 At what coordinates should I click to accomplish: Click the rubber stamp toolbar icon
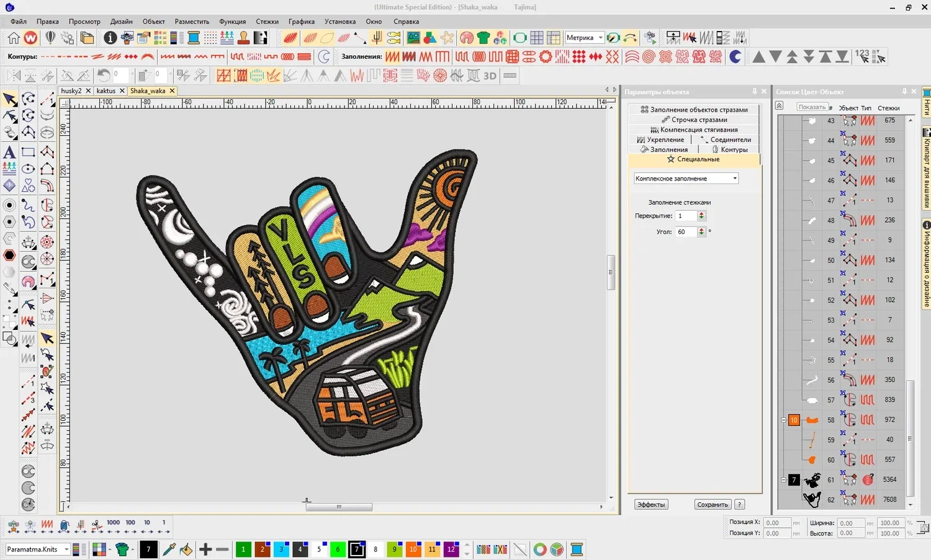point(244,38)
